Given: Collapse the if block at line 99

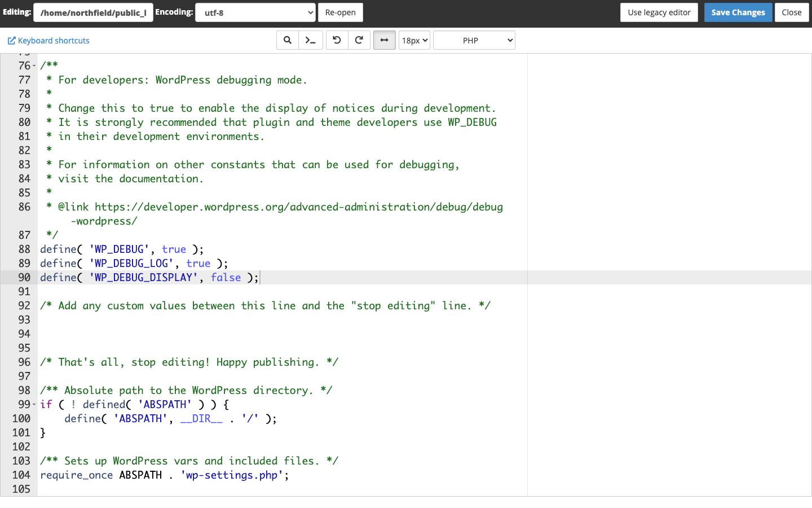Looking at the screenshot, I should [x=34, y=405].
